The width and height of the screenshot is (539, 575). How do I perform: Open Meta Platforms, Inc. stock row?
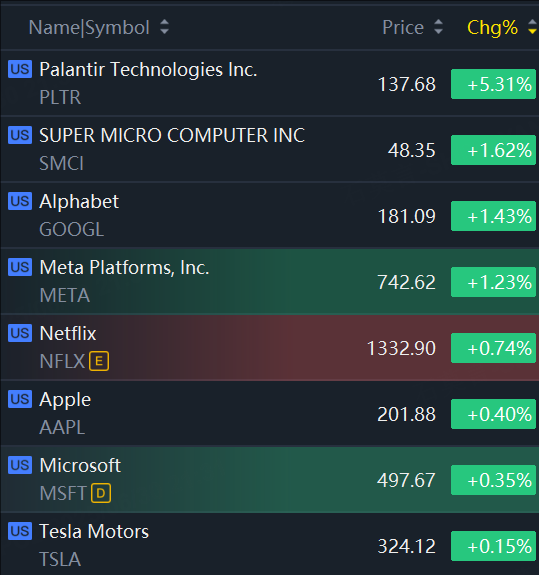270,281
